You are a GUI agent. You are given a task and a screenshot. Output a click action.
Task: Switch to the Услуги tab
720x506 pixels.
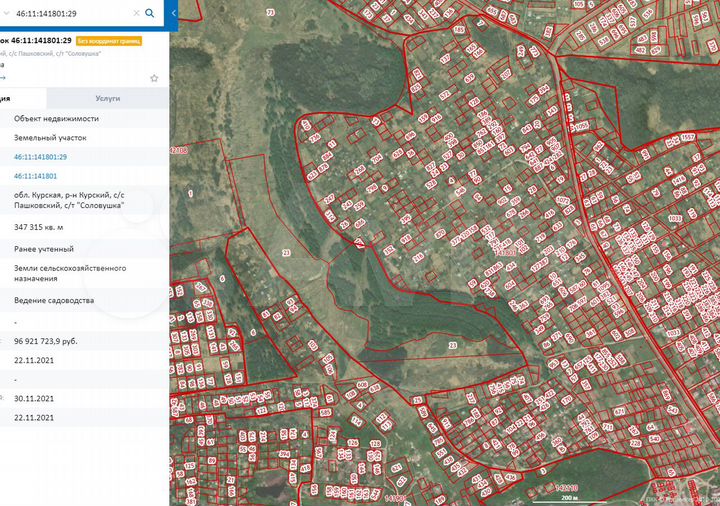(107, 98)
